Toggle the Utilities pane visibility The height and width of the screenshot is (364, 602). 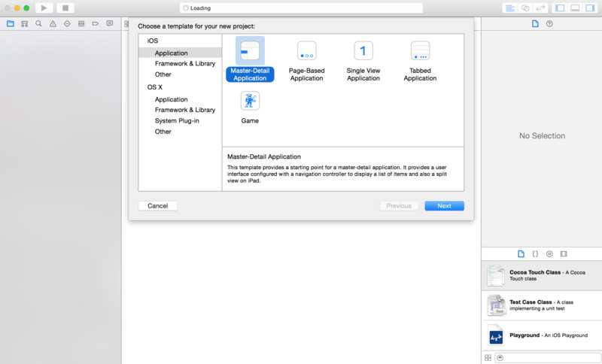(x=590, y=8)
